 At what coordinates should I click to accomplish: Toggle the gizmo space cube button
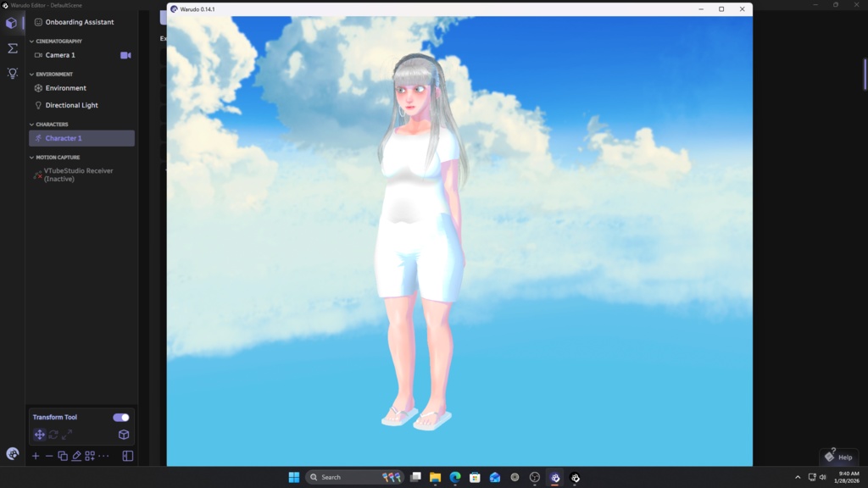pos(124,435)
